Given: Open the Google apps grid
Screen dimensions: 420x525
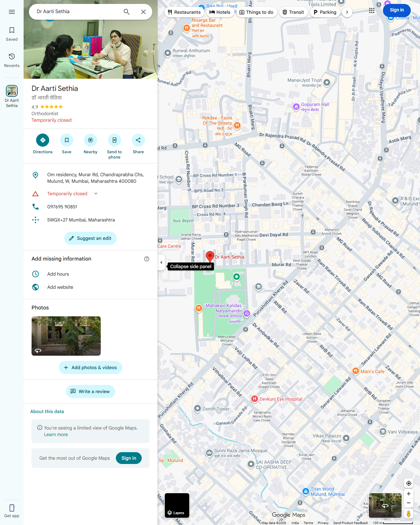Looking at the screenshot, I should (371, 10).
